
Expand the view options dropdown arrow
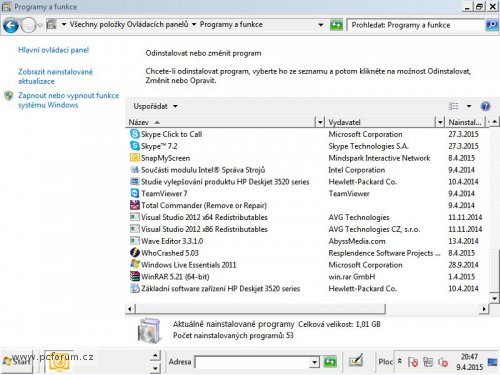click(x=469, y=106)
